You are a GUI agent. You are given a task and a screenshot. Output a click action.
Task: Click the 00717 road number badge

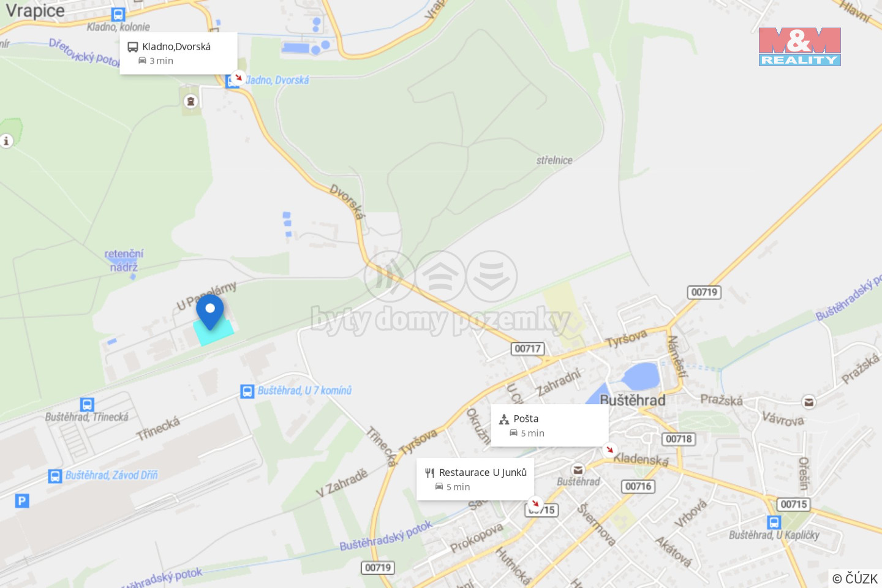pyautogui.click(x=527, y=349)
